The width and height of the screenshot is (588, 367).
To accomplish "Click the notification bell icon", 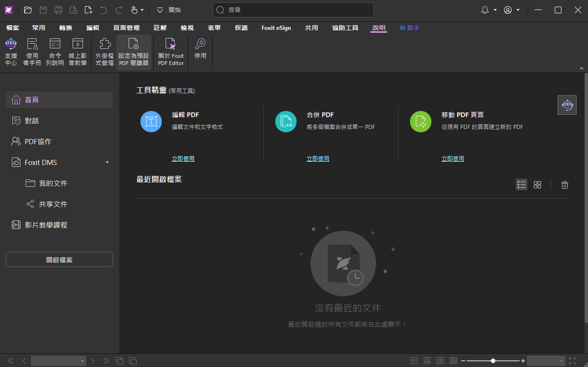I will pyautogui.click(x=485, y=10).
